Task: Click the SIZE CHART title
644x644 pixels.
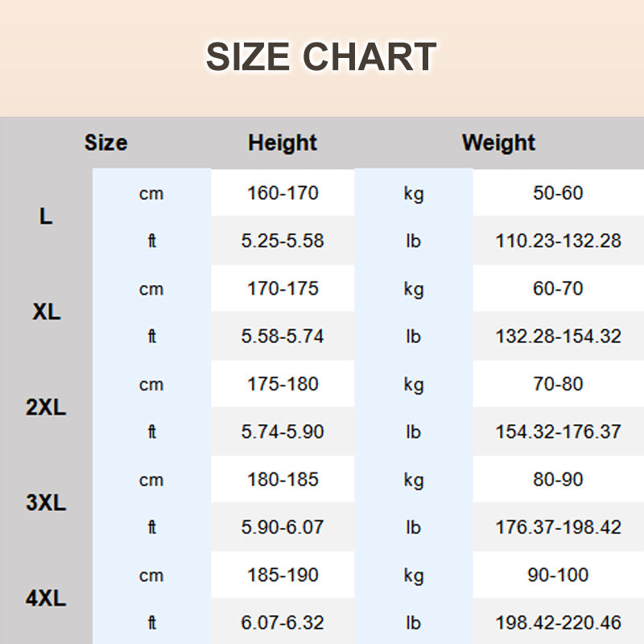Action: coord(321,57)
